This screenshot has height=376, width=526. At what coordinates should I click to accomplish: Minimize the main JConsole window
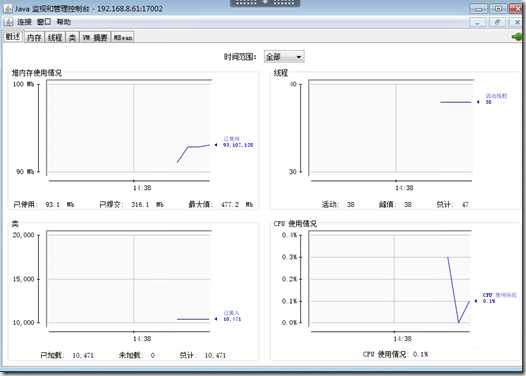click(479, 9)
